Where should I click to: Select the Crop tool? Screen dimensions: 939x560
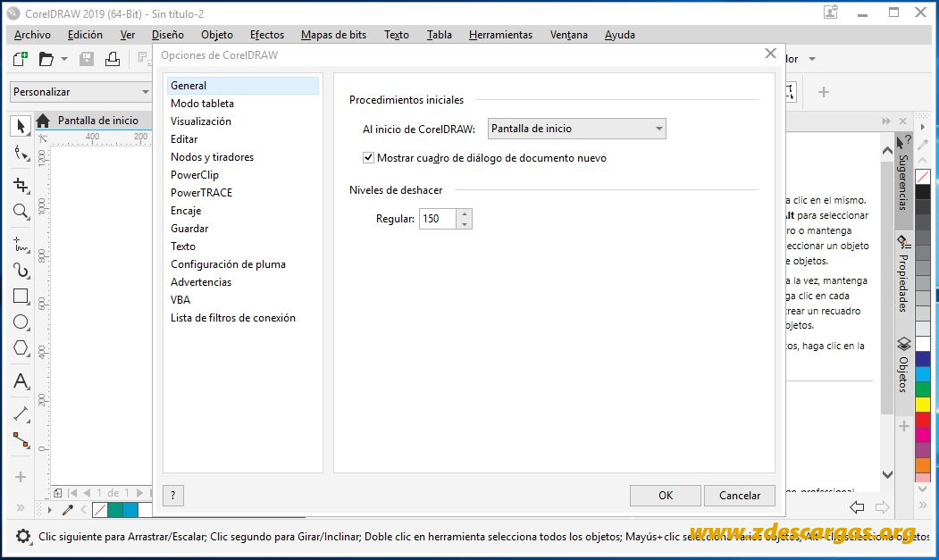pos(21,185)
